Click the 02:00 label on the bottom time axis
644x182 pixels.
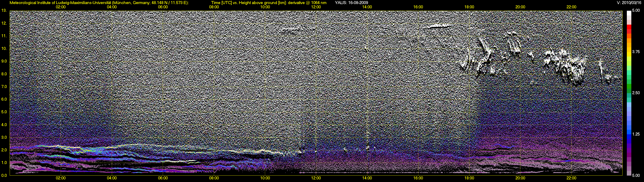coord(61,178)
